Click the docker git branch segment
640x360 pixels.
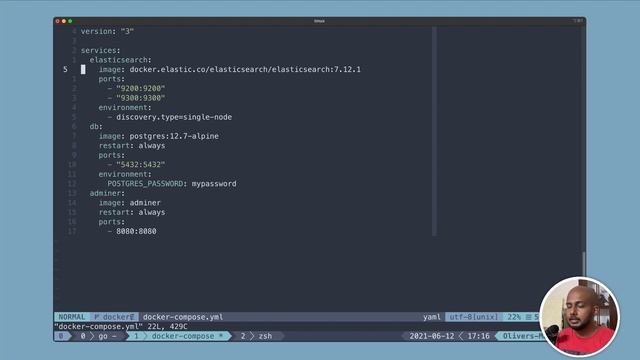114,317
